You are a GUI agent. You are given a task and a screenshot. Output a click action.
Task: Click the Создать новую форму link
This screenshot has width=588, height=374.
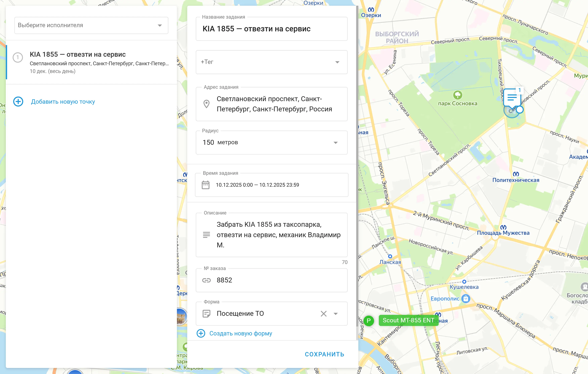(241, 333)
